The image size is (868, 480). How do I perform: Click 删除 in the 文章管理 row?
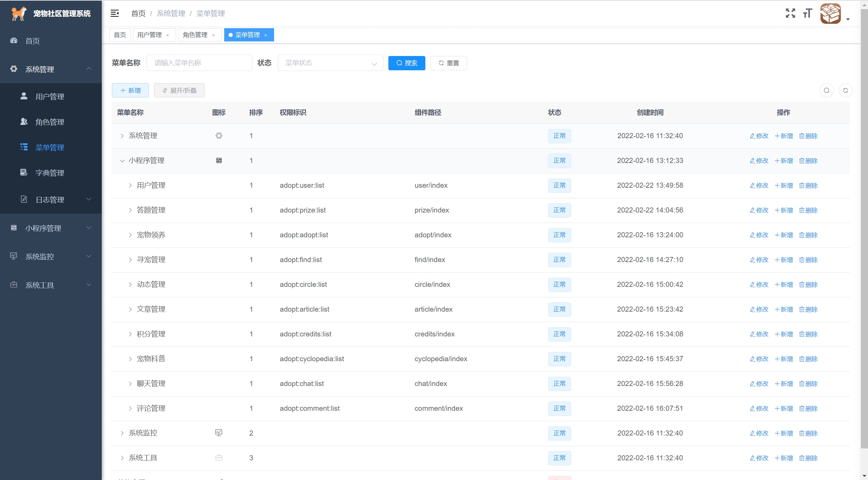pyautogui.click(x=808, y=309)
